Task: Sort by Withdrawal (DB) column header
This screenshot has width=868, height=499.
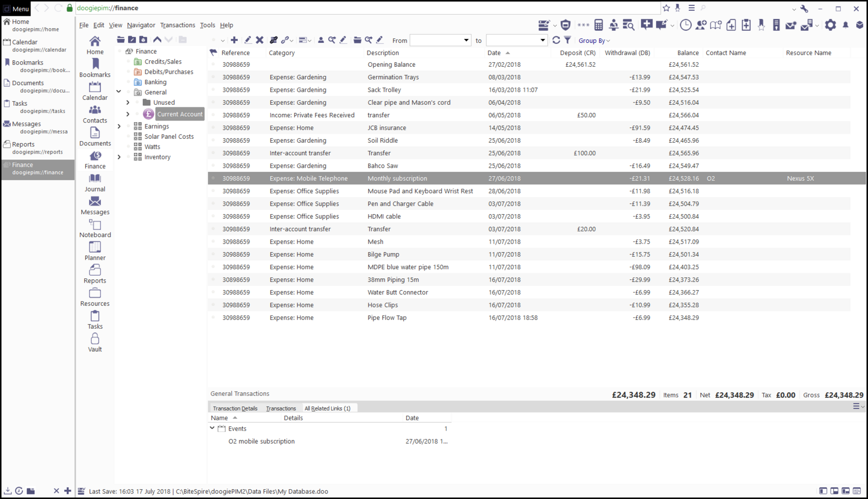Action: 627,53
